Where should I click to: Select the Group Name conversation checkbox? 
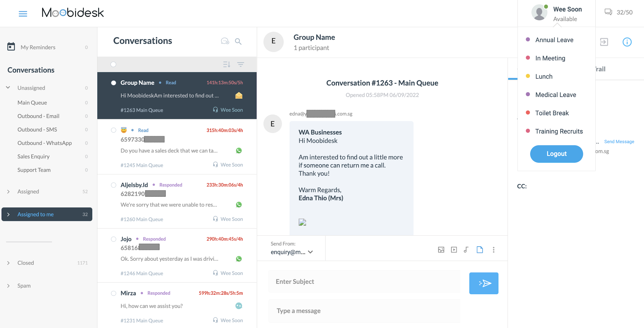(113, 83)
